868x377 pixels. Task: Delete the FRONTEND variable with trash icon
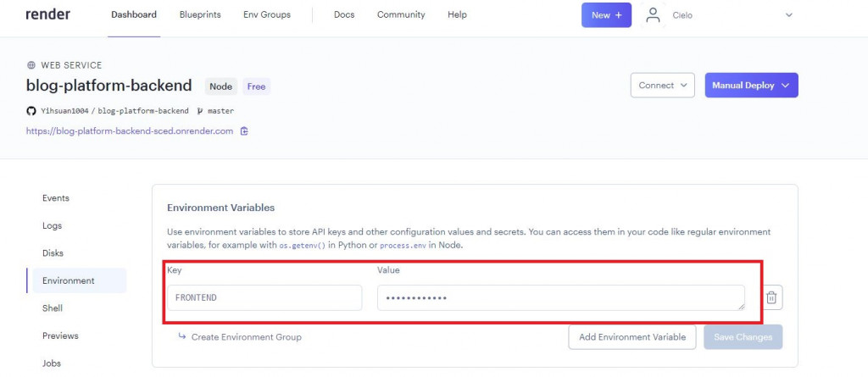[x=771, y=298]
